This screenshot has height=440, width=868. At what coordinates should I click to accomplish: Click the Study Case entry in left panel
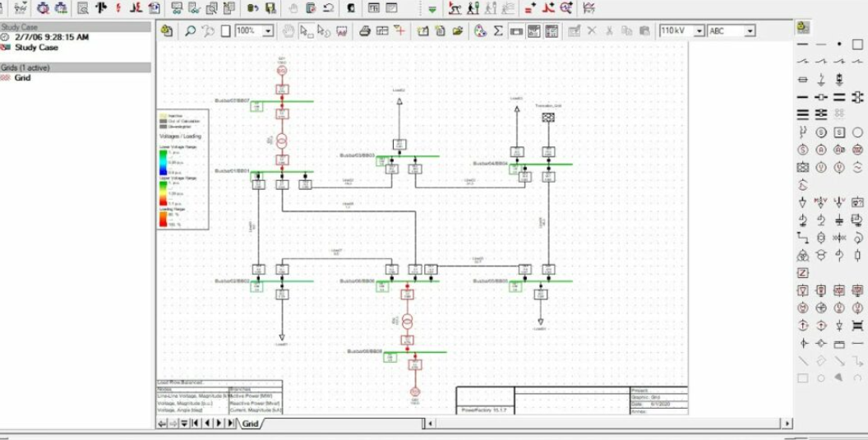36,48
